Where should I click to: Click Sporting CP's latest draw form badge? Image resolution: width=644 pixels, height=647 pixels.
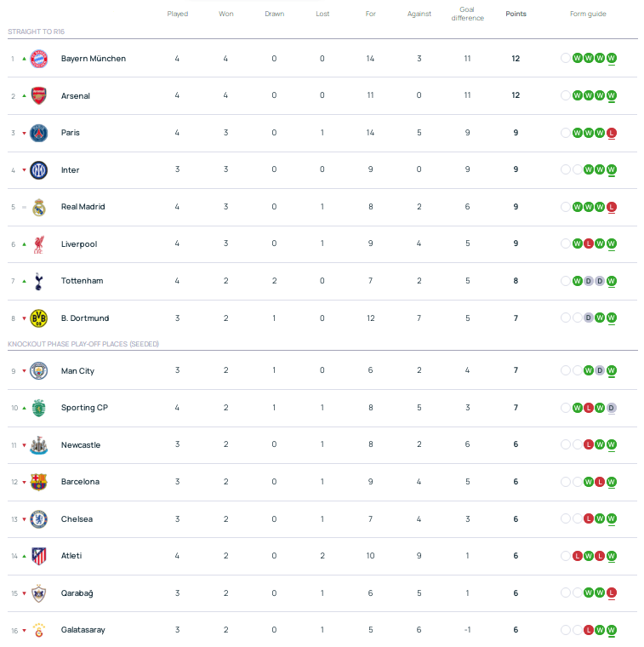[612, 408]
